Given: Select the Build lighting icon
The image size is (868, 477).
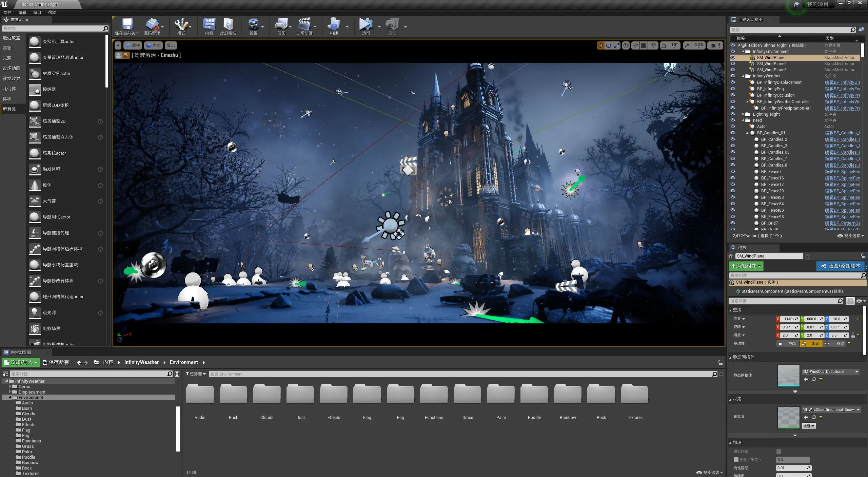Looking at the screenshot, I should [334, 26].
